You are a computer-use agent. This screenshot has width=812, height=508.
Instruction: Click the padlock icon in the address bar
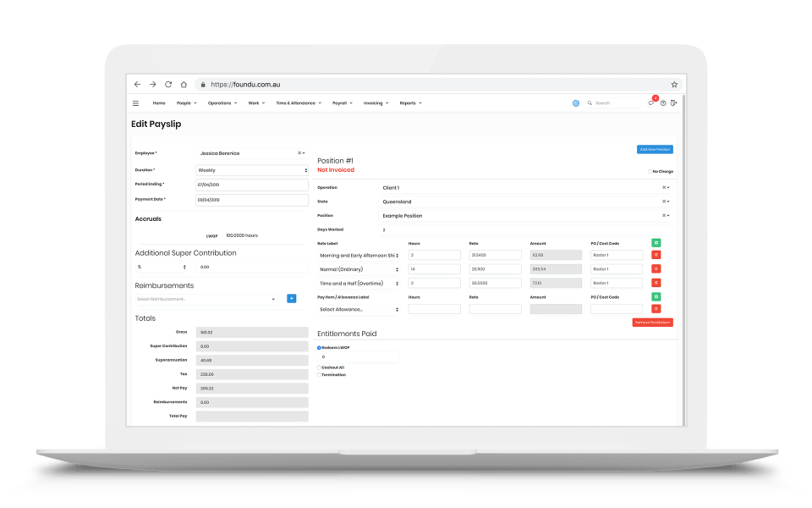[x=203, y=85]
